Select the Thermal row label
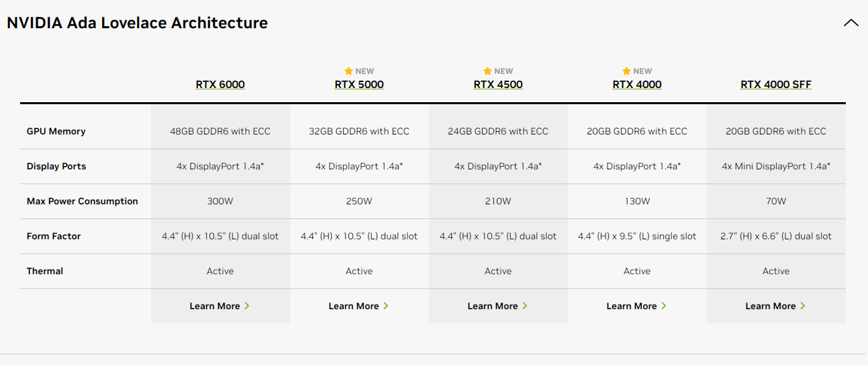Screen dimensions: 868x365 45,271
